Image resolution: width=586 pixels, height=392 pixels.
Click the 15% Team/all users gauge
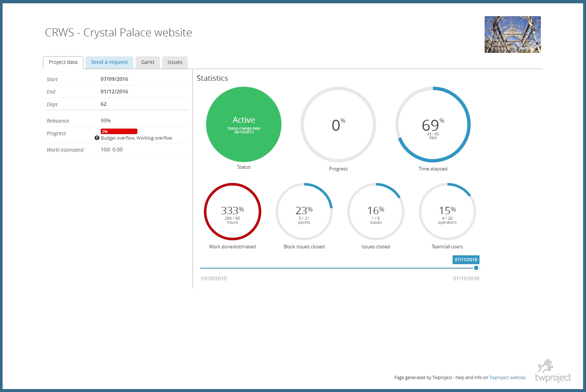(x=447, y=212)
